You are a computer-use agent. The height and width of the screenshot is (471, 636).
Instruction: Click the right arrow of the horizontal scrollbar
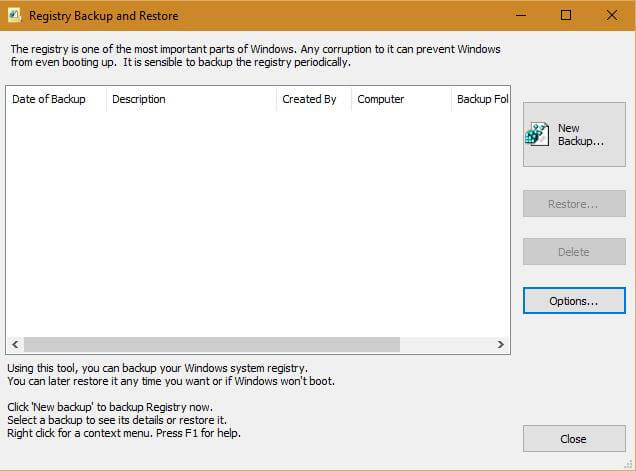pyautogui.click(x=501, y=344)
